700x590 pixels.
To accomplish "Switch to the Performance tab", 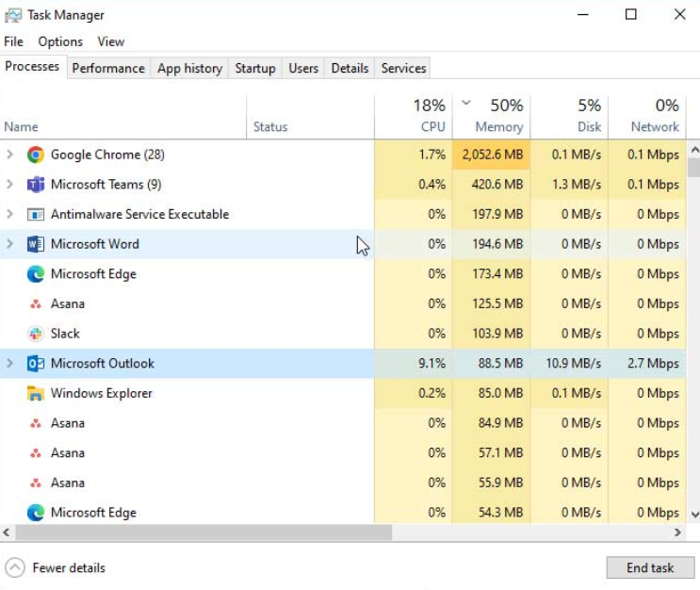I will click(x=108, y=69).
